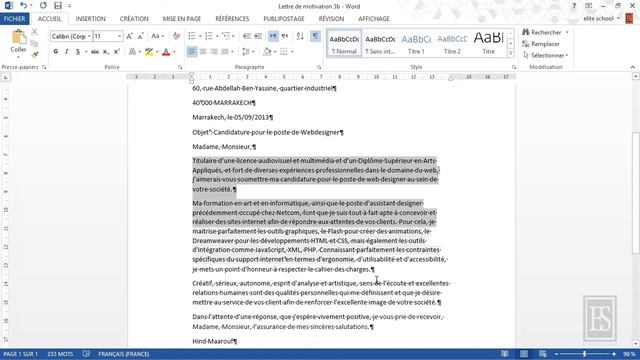Select the Format Painter brush
This screenshot has width=640, height=360.
point(35,54)
